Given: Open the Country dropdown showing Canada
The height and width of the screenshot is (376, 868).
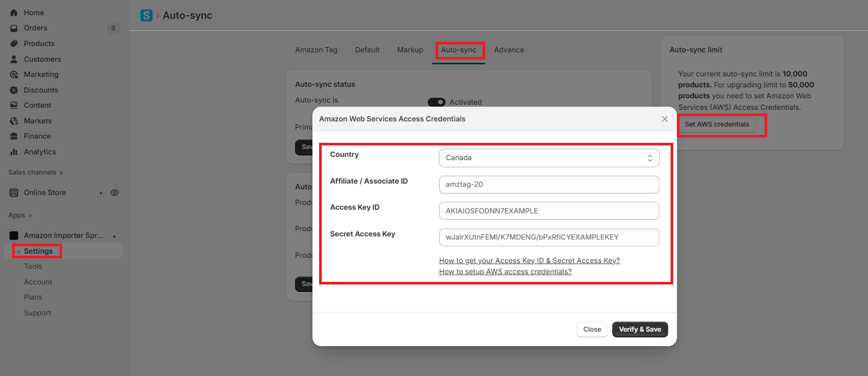Looking at the screenshot, I should 549,158.
